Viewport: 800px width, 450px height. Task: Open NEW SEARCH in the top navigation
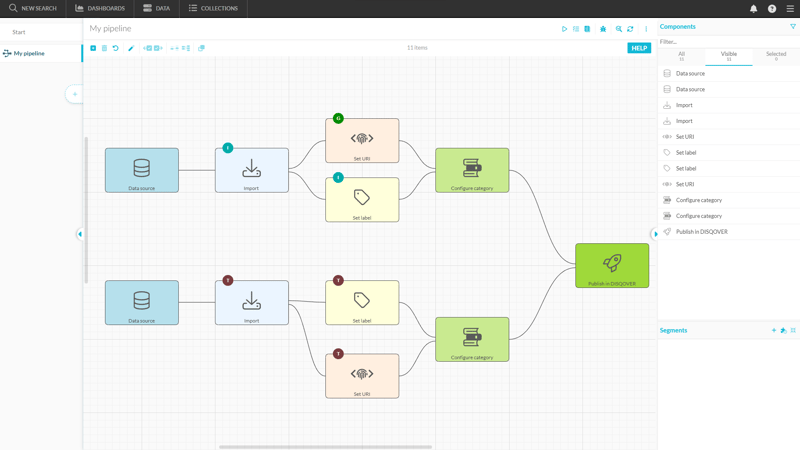[33, 9]
